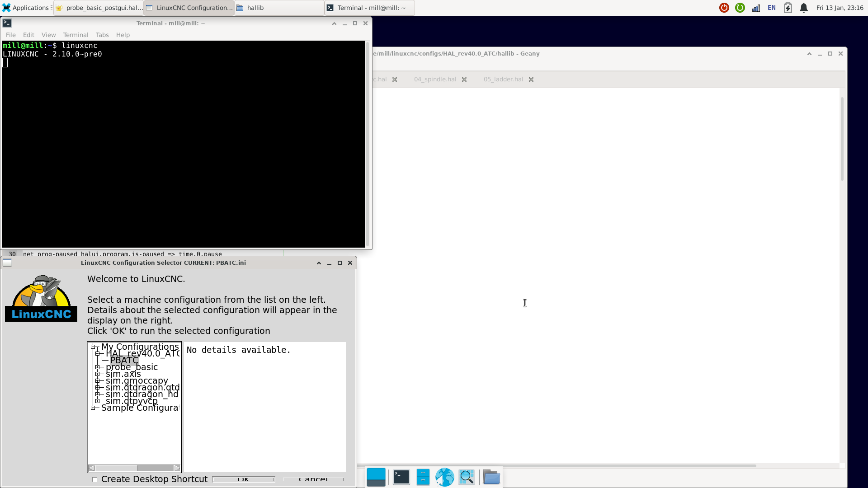Click the Geany vertical scrollbar handle
Viewport: 868px width, 488px height.
(x=842, y=139)
